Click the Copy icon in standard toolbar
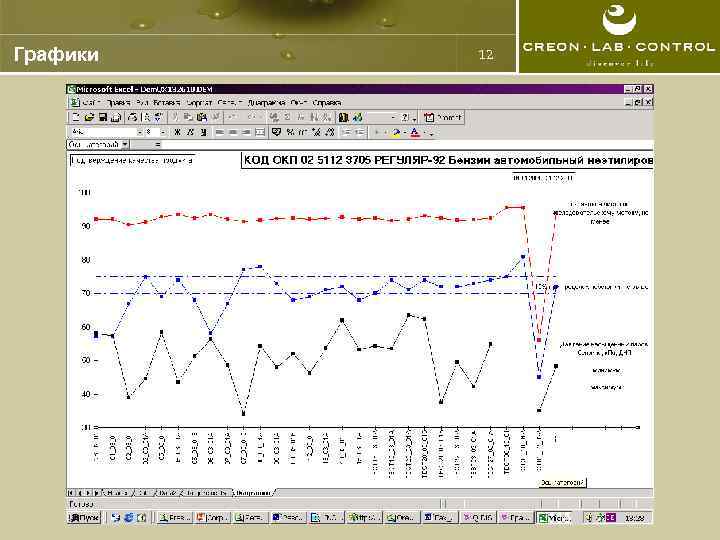 pos(188,118)
